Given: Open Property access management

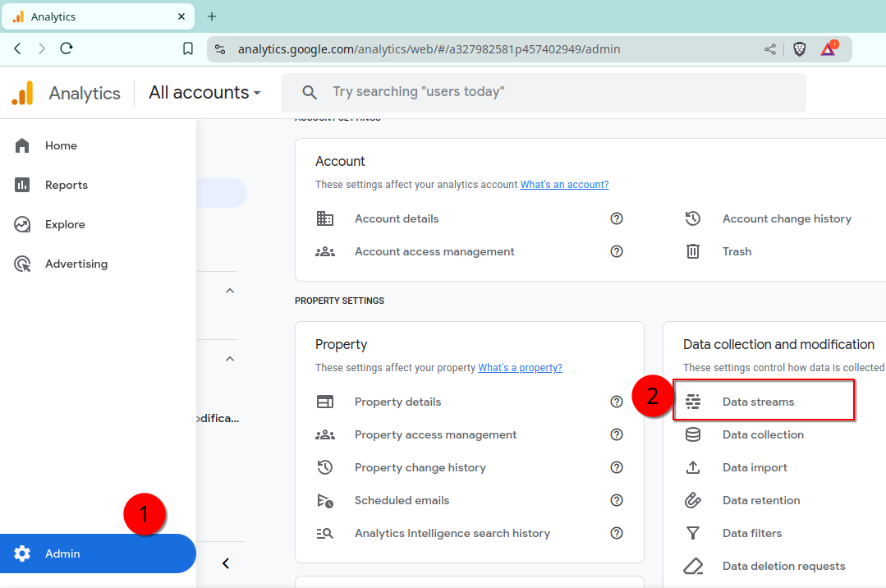Looking at the screenshot, I should (x=436, y=434).
